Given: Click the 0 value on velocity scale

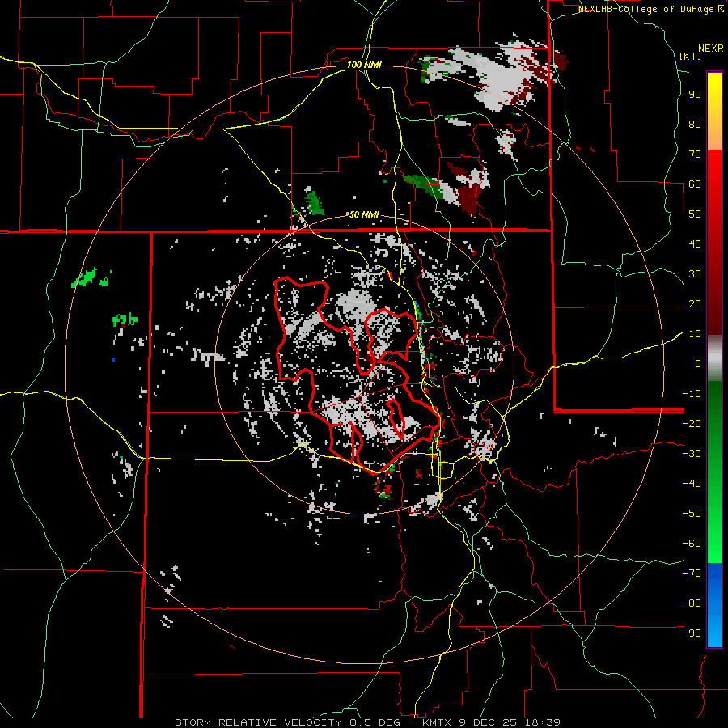Looking at the screenshot, I should pyautogui.click(x=698, y=363).
